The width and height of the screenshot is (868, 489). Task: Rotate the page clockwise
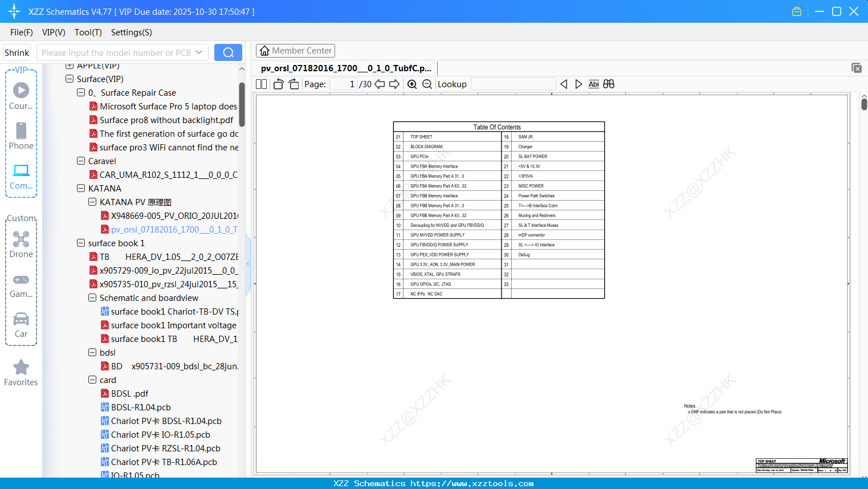pos(294,84)
